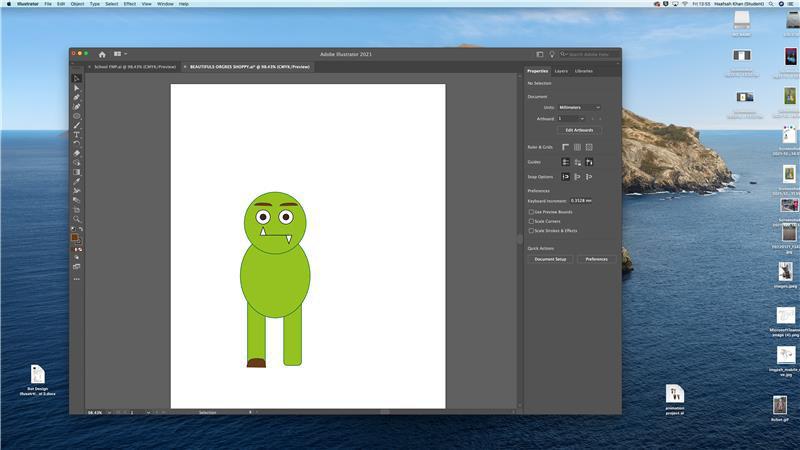This screenshot has height=450, width=800.
Task: Select the Artboard tool
Action: (x=77, y=210)
